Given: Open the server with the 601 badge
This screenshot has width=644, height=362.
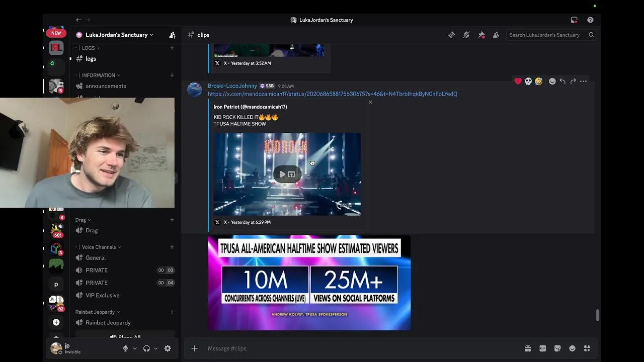Looking at the screenshot, I should [56, 230].
